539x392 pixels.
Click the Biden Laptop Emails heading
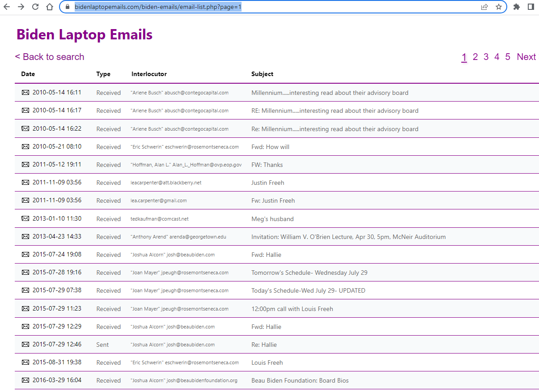pyautogui.click(x=85, y=34)
